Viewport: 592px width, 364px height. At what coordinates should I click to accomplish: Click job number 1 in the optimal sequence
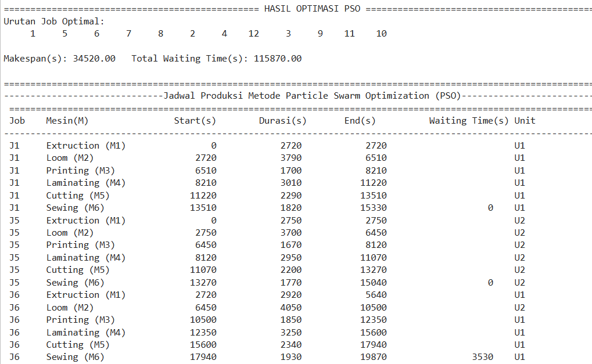pyautogui.click(x=33, y=33)
